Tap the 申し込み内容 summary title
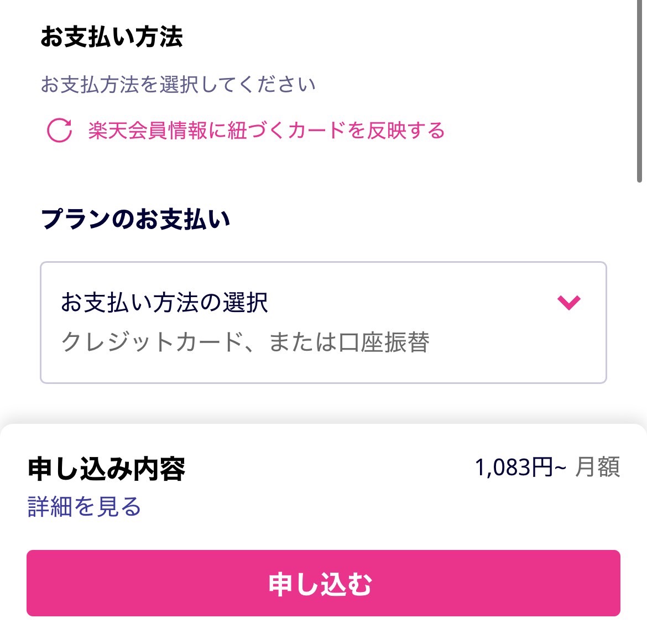Viewport: 647px width, 644px height. 106,469
